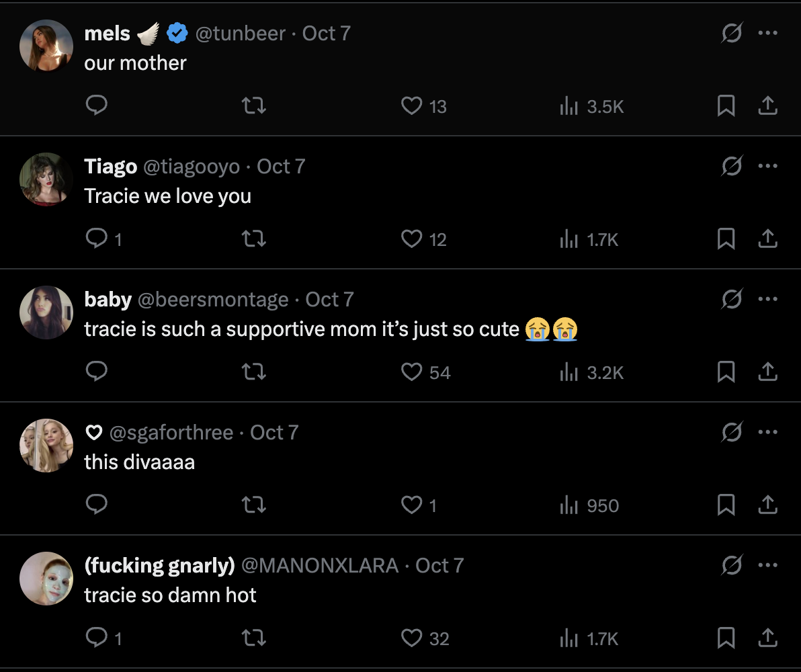Click the tweet text "Tracie we love you"

pyautogui.click(x=168, y=196)
